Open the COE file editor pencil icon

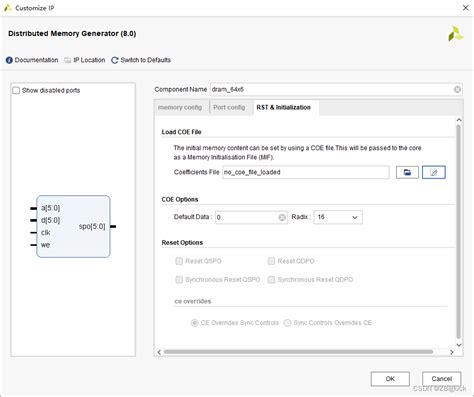(x=434, y=172)
